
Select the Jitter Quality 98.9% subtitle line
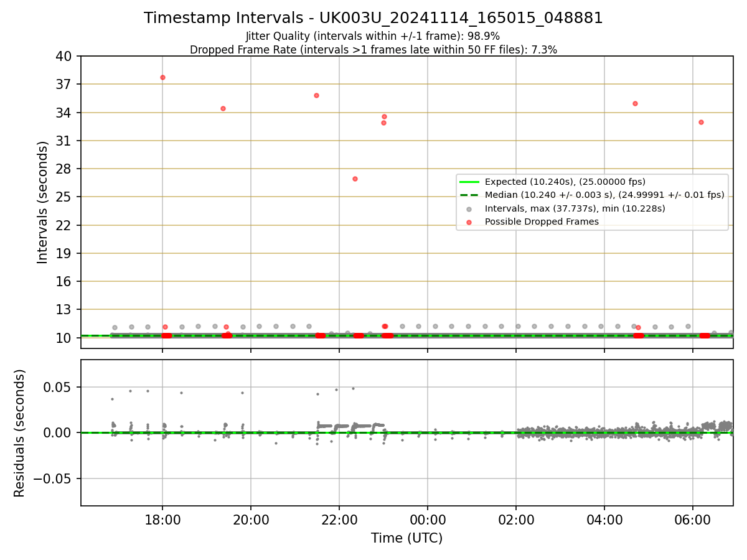373,36
